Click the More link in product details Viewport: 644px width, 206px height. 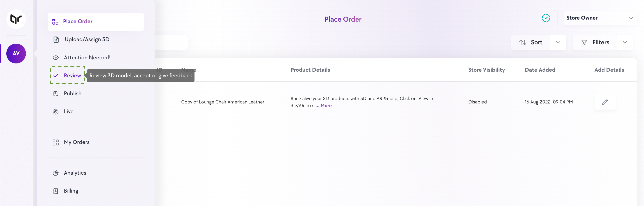click(326, 106)
